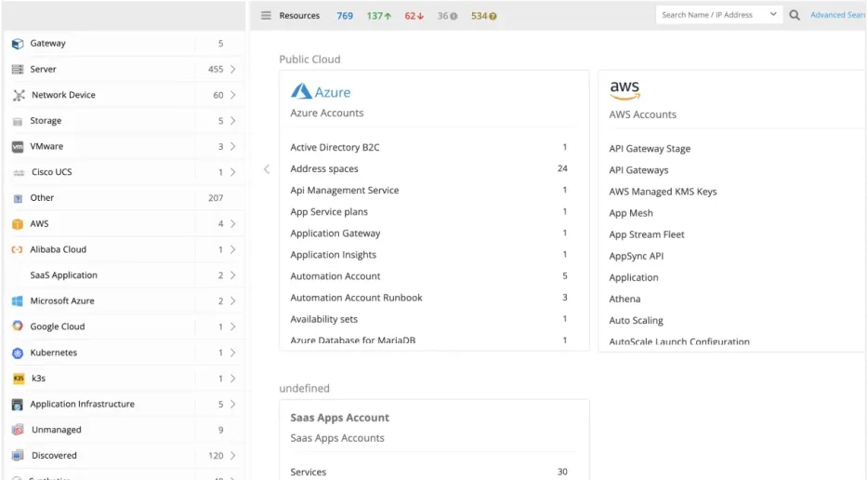Click the Other category icon
Viewport: 868px width, 480px height.
(18, 198)
